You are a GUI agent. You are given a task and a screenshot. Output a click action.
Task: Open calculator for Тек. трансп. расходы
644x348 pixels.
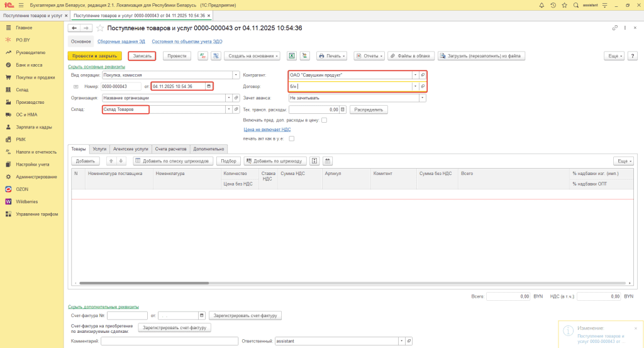343,109
